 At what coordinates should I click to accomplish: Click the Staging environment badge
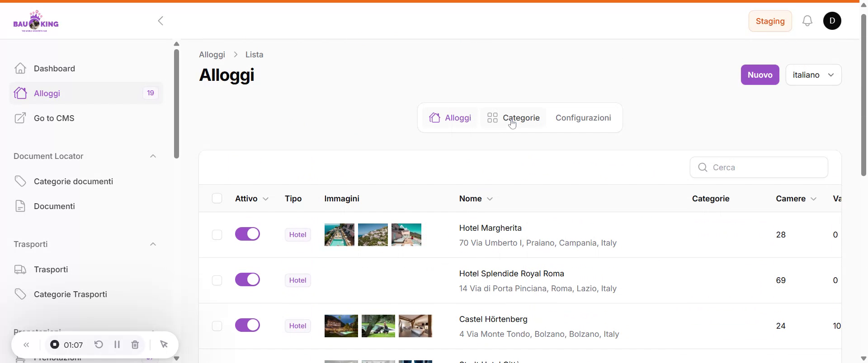770,21
